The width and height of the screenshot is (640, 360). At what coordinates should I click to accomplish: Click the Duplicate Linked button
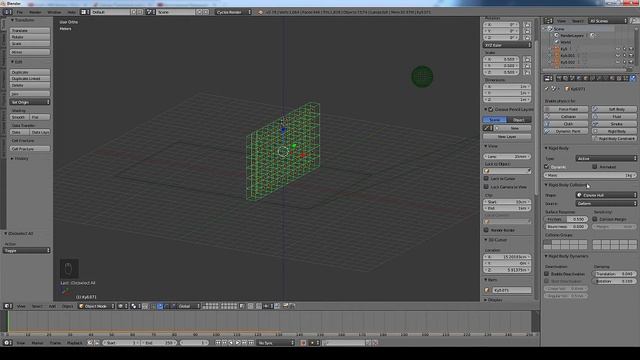click(x=30, y=79)
